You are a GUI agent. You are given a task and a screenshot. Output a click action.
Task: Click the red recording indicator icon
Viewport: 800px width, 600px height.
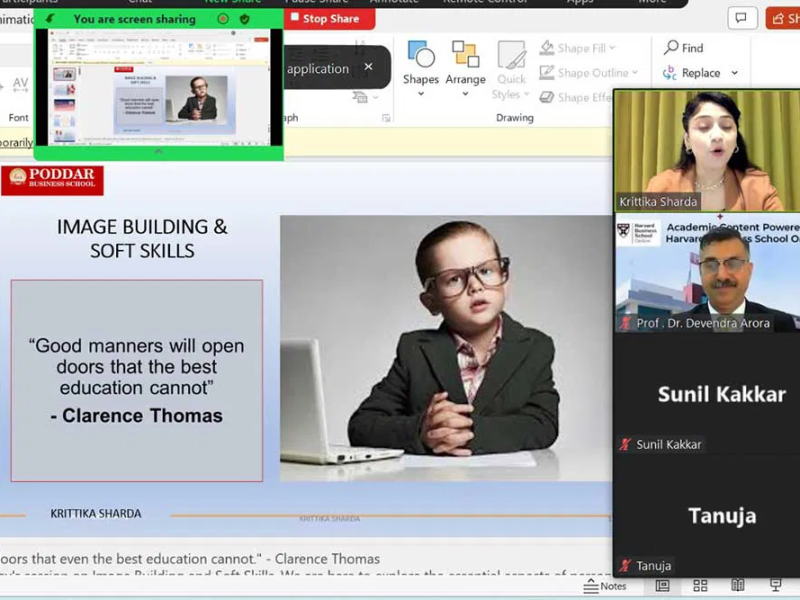[x=223, y=19]
